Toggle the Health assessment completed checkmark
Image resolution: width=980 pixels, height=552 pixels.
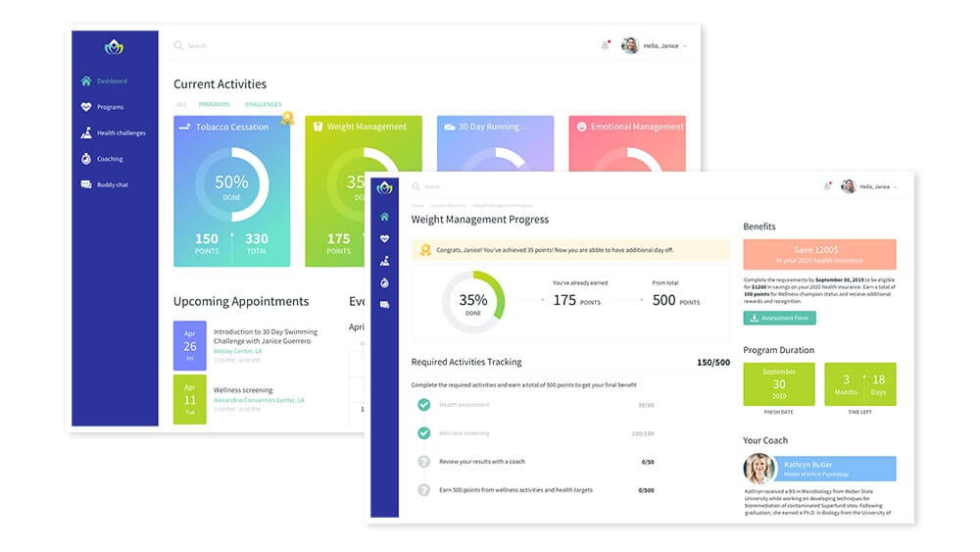423,405
